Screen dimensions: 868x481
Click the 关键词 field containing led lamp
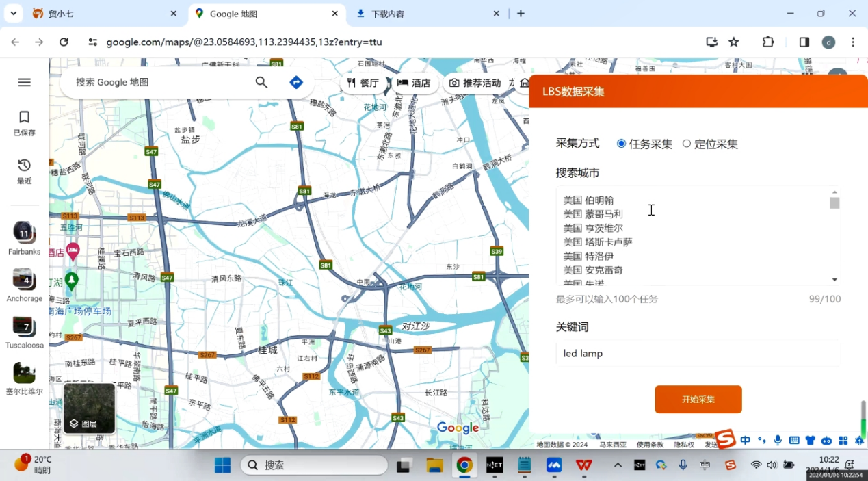click(698, 353)
